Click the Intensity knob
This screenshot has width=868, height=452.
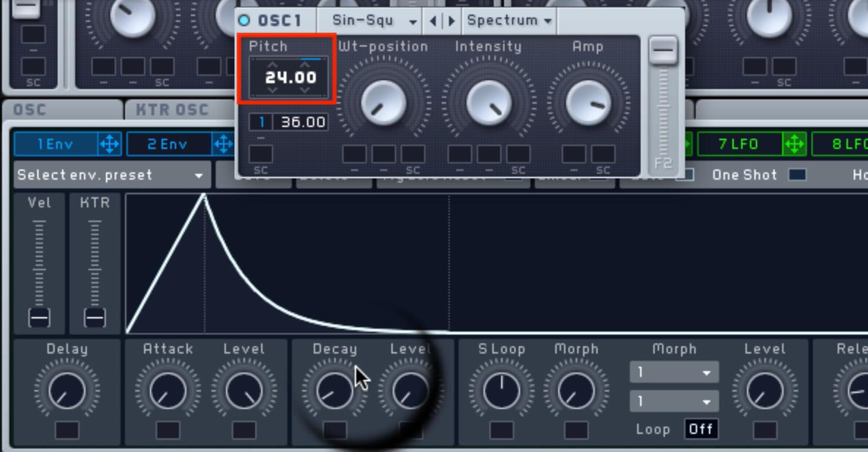pos(489,102)
